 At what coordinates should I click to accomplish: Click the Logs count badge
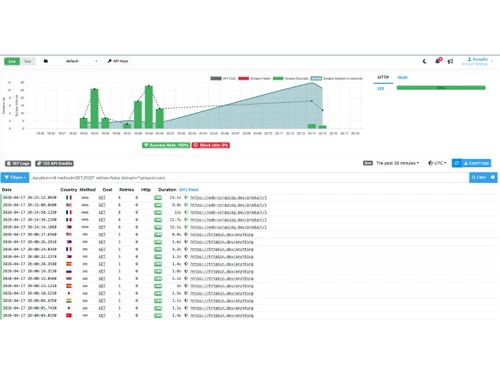click(18, 163)
